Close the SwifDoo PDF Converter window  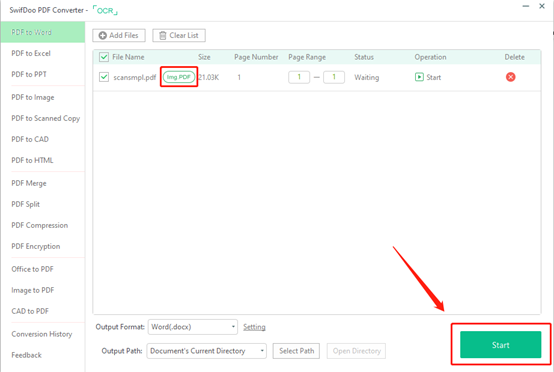(542, 6)
